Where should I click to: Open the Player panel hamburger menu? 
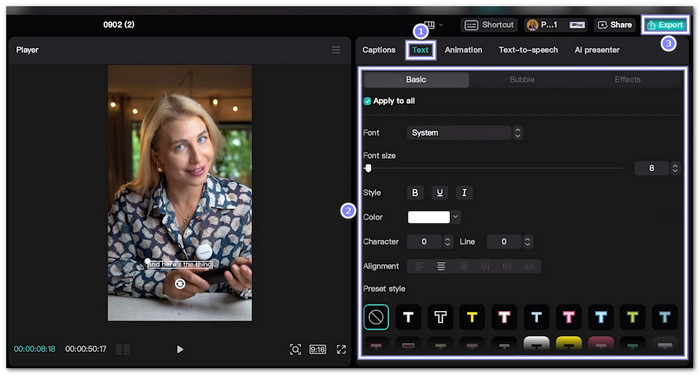336,50
